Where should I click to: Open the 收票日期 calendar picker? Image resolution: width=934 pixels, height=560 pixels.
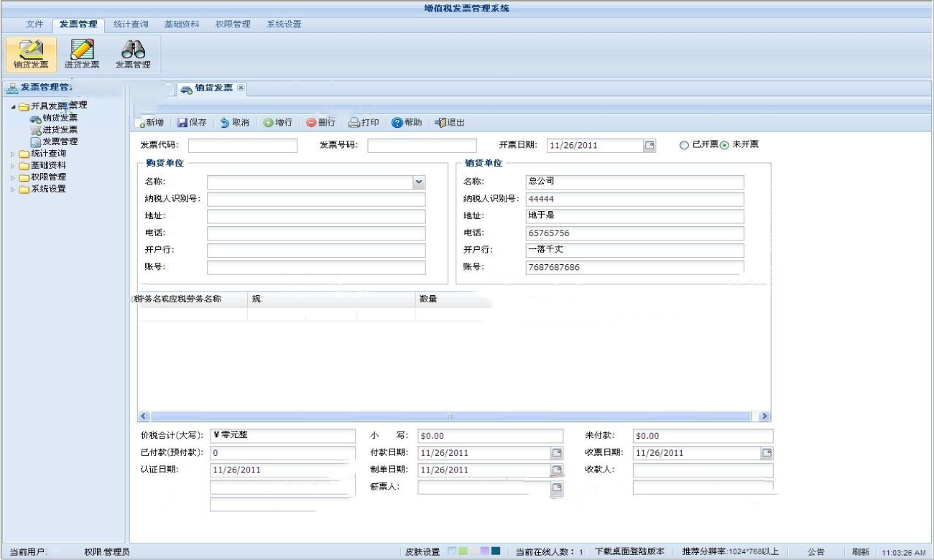tap(767, 452)
